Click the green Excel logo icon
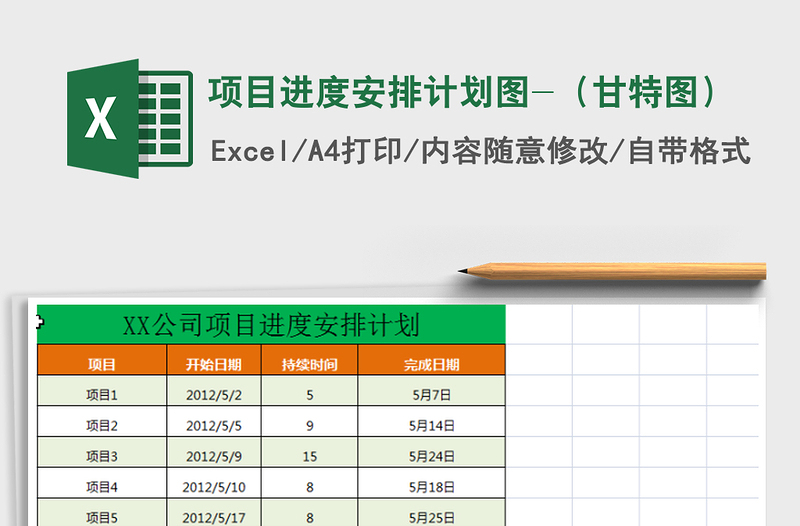 (129, 119)
